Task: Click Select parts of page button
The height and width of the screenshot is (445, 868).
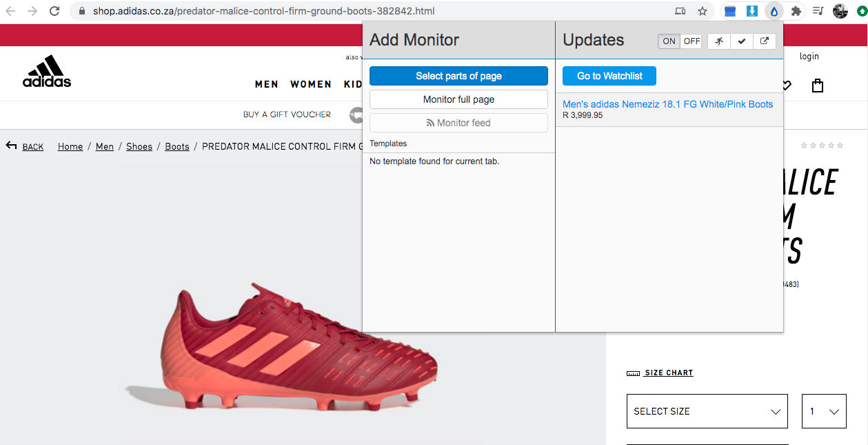Action: tap(458, 76)
